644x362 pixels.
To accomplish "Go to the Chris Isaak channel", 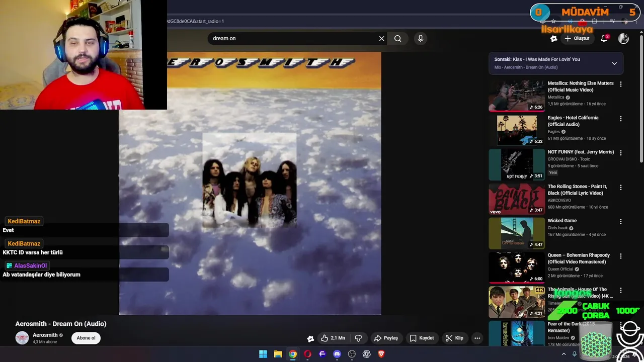I will coord(557,228).
